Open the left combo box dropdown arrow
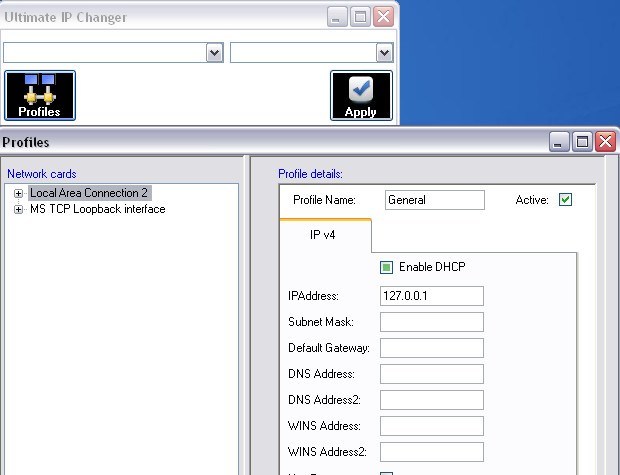 pos(214,53)
